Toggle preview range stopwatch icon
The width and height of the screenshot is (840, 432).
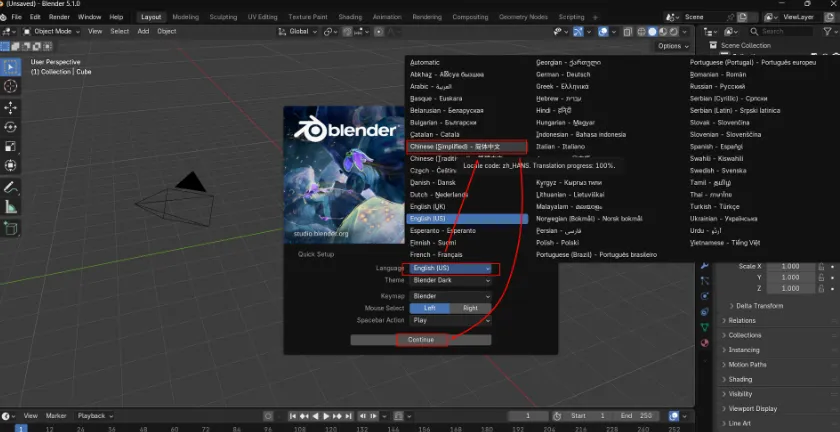(x=557, y=416)
